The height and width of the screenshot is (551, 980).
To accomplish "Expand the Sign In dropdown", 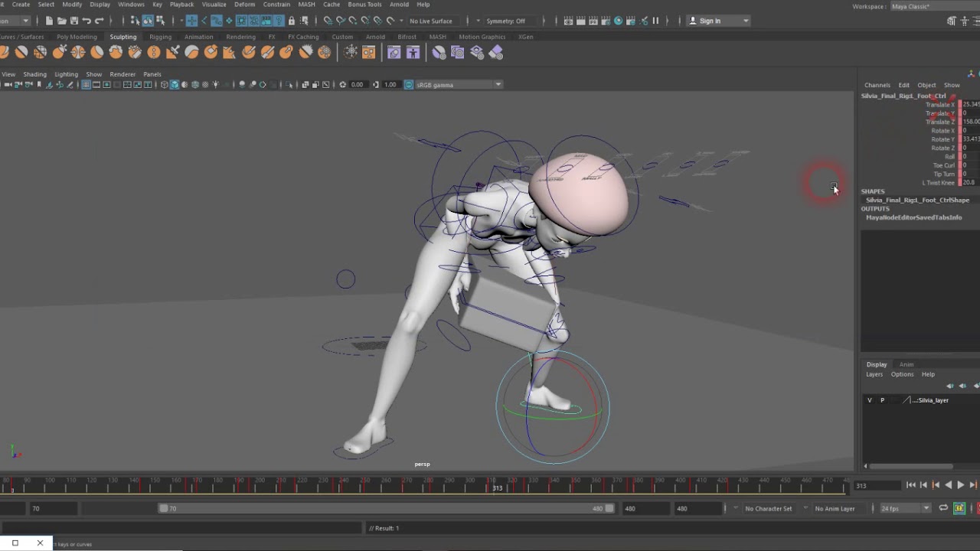I will [x=719, y=21].
